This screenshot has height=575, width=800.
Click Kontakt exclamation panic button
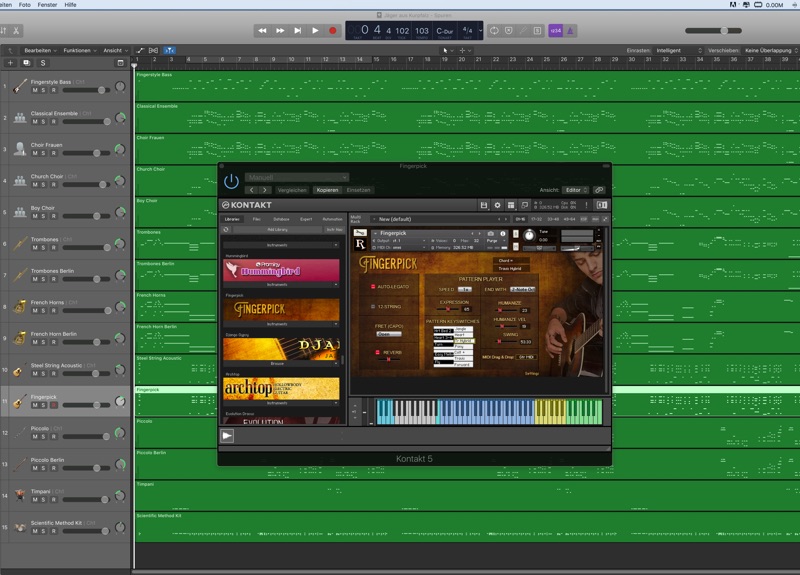pyautogui.click(x=586, y=205)
